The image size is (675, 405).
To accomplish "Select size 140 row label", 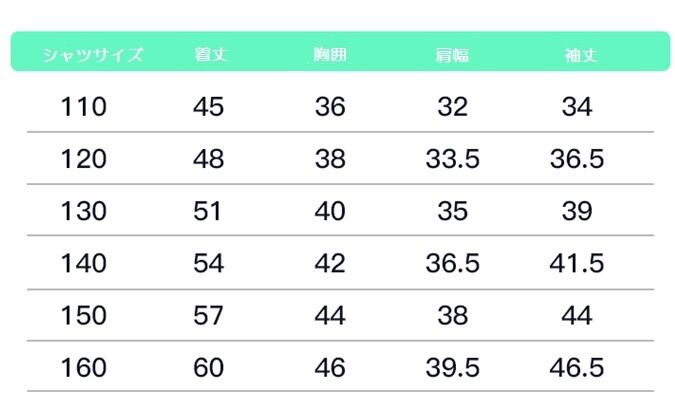I will coord(83,264).
